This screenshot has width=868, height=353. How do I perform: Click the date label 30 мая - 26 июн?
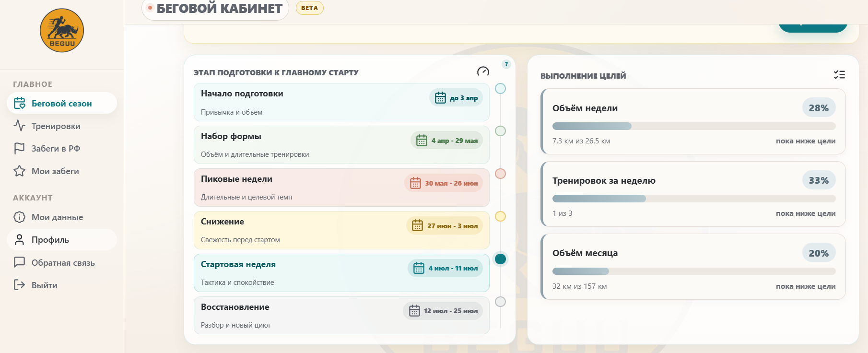(x=451, y=183)
